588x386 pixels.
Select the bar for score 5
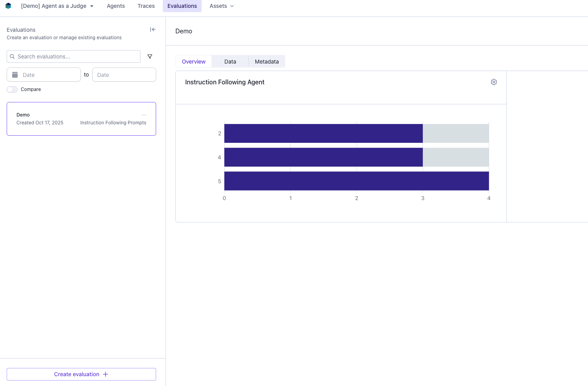tap(356, 181)
